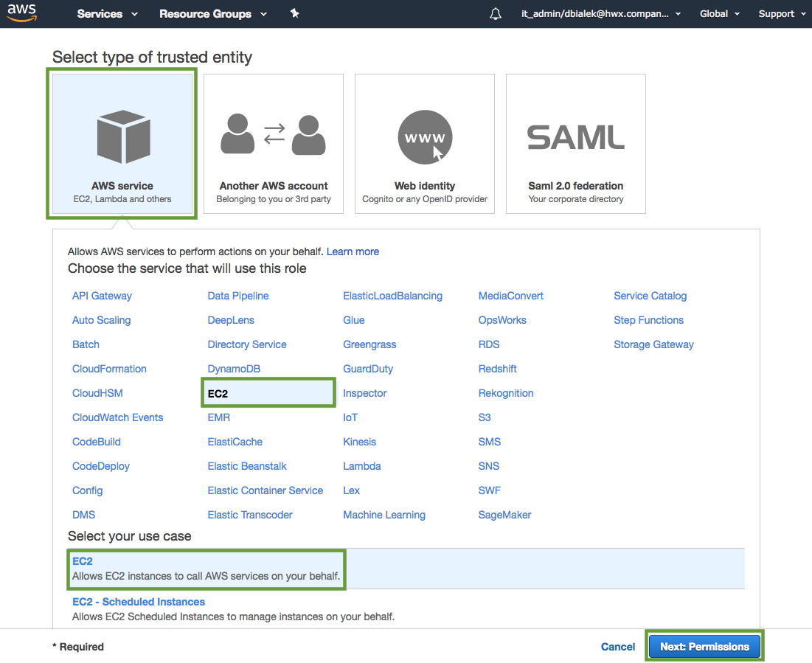Open the Support menu
Image resolution: width=812 pixels, height=663 pixels.
[x=782, y=14]
